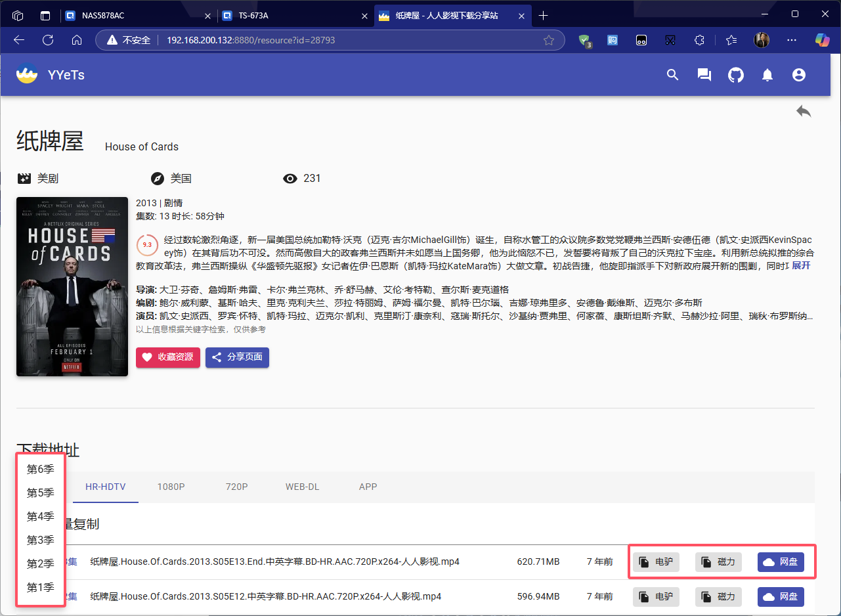The image size is (841, 616).
Task: Pick 第1季 from season menu
Action: click(41, 587)
